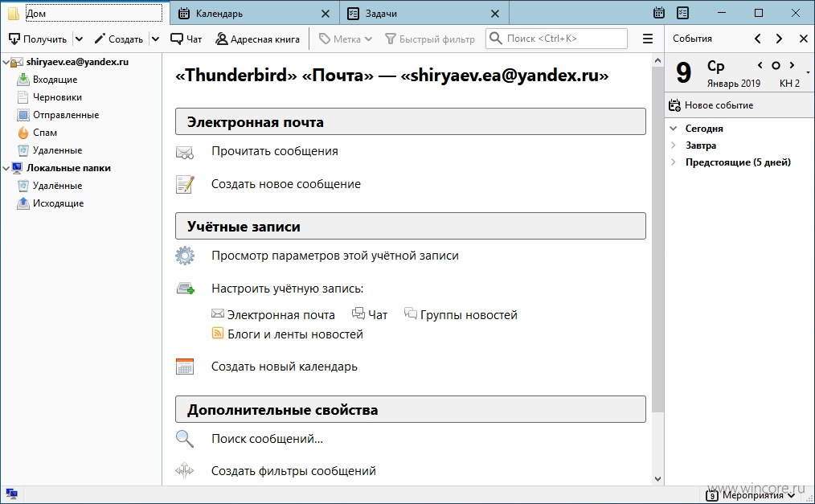The image size is (815, 504).
Task: Go to previous in События header
Action: (758, 39)
